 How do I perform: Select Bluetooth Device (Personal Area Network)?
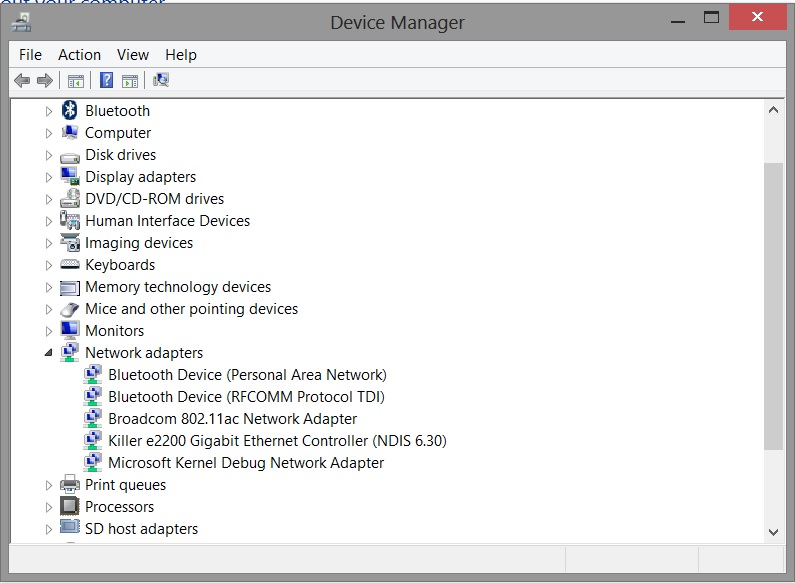pos(247,375)
